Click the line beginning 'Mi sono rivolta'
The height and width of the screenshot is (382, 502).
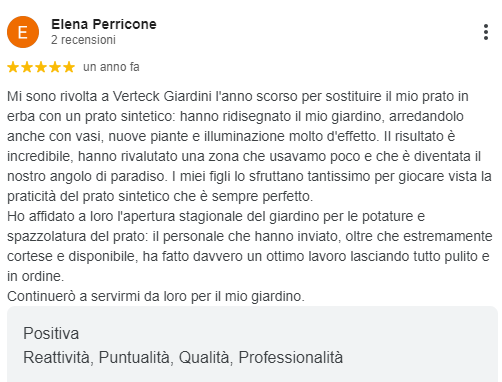click(238, 96)
